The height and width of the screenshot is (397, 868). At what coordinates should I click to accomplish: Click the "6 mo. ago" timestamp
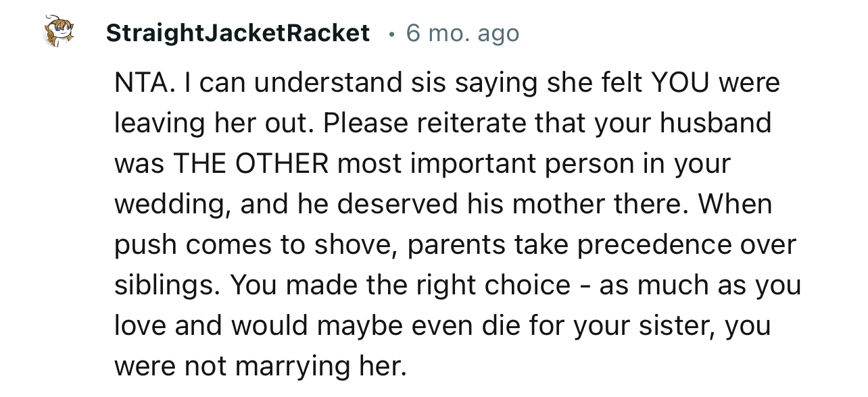pyautogui.click(x=462, y=33)
